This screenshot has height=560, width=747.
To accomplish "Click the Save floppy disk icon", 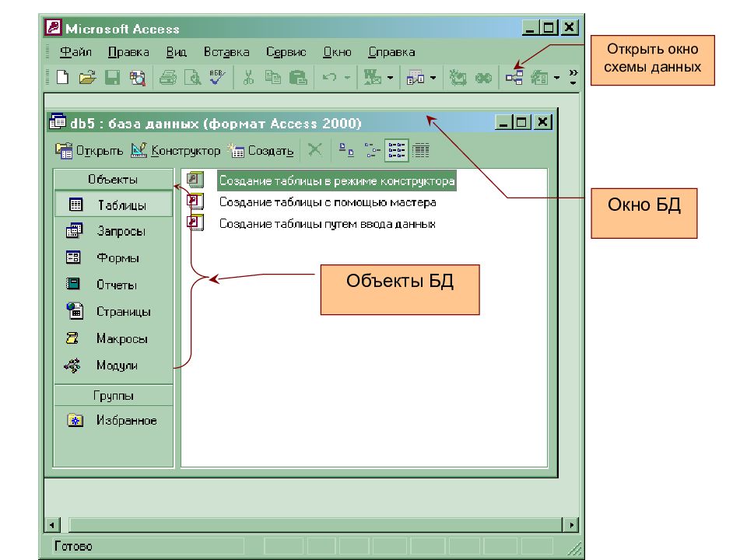I will point(112,77).
